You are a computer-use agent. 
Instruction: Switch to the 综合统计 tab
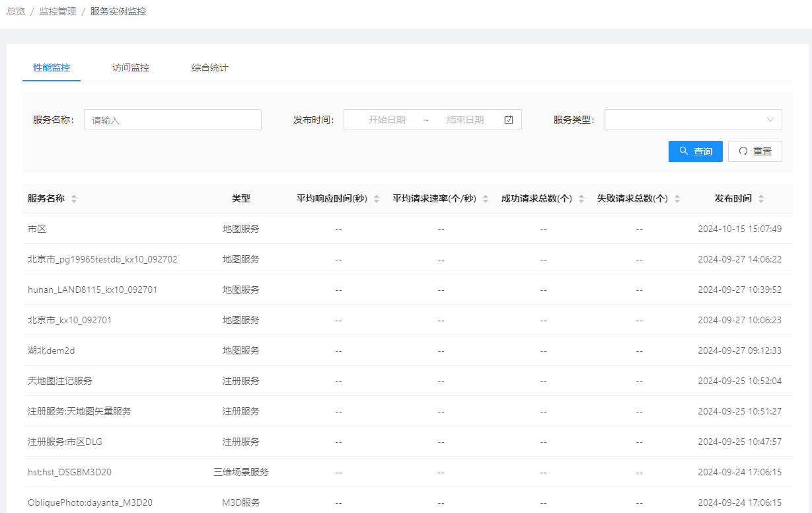[210, 67]
